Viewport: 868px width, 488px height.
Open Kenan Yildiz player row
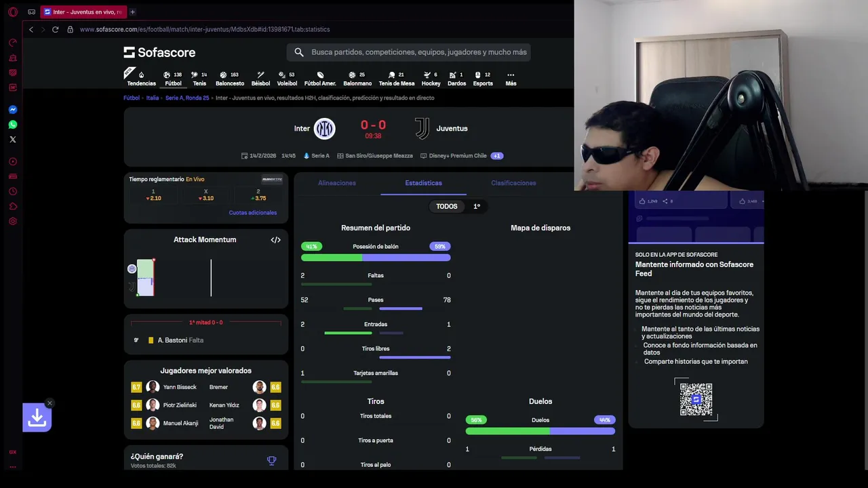245,405
